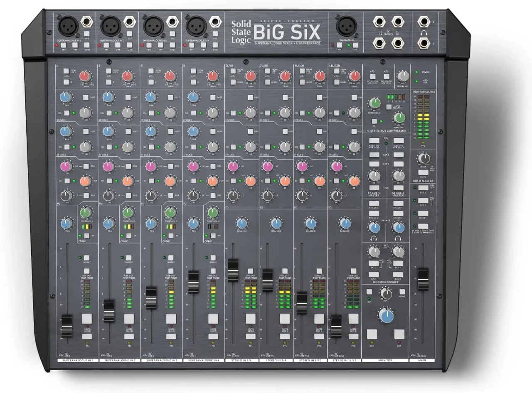Click channel 1 pink HF EQ knob
532x393 pixels.
click(x=66, y=166)
